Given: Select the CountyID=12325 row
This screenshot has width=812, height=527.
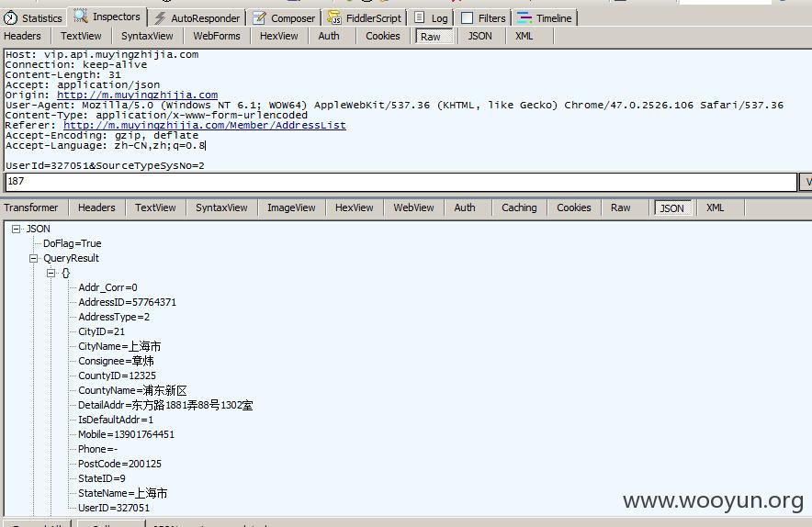Looking at the screenshot, I should [x=117, y=376].
